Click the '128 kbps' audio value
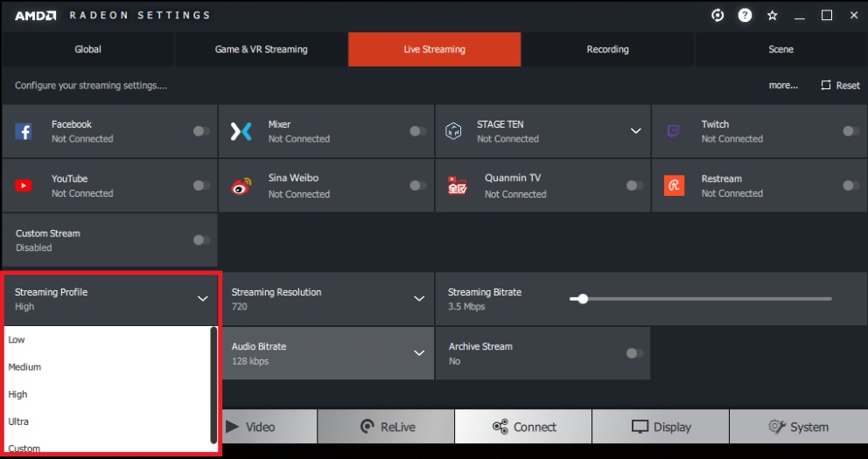 [x=250, y=361]
